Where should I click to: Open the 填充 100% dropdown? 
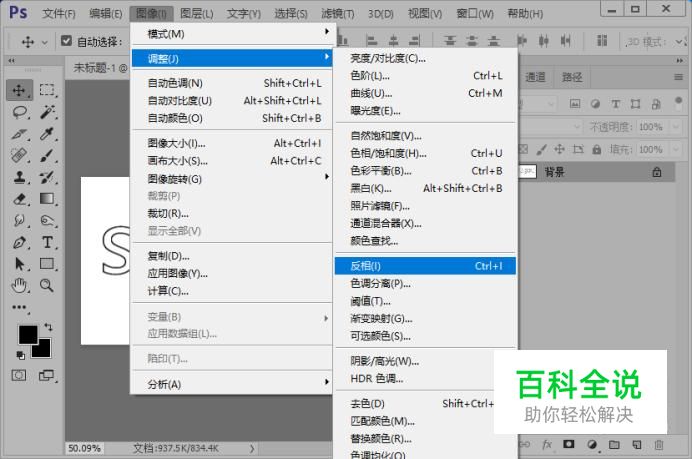point(676,150)
